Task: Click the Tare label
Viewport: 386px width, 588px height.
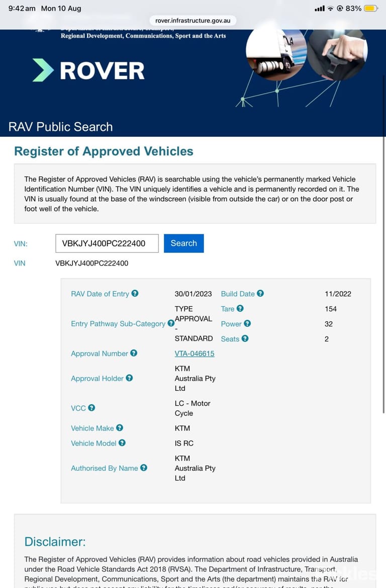Action: coord(228,309)
